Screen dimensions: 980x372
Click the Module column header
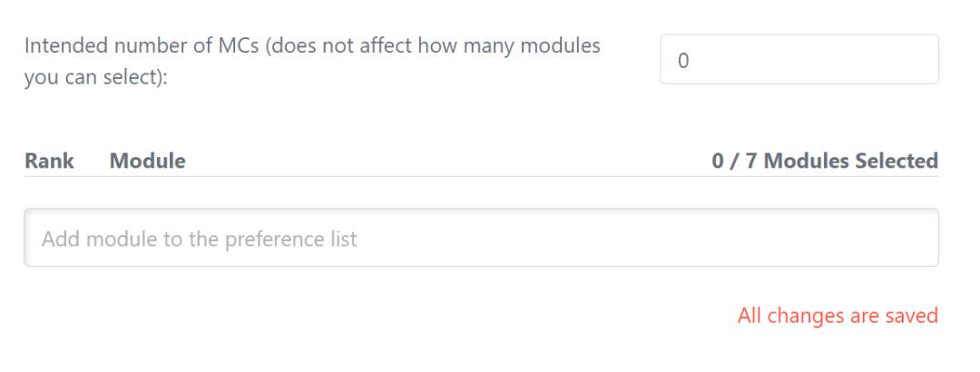tap(147, 162)
